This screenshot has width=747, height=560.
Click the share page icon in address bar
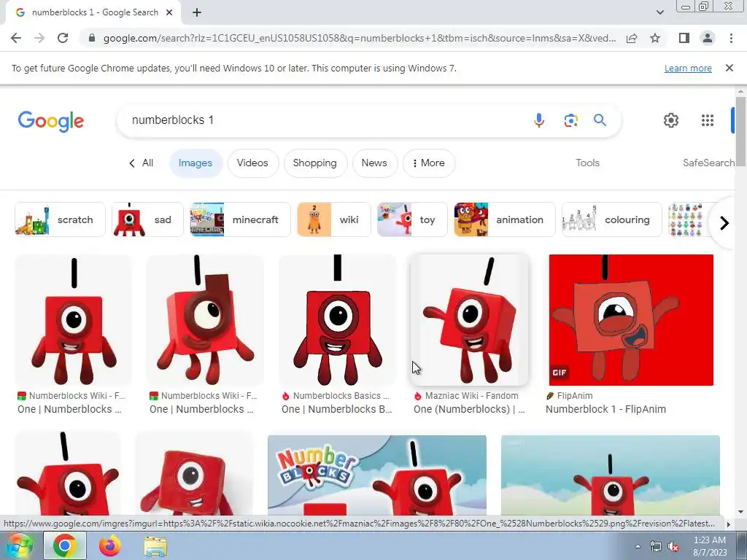[x=632, y=38]
